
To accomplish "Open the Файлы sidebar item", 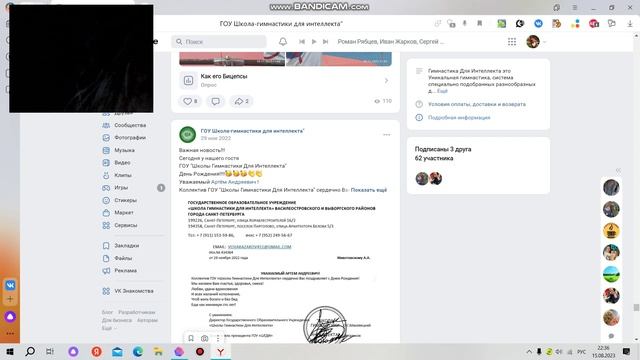I will pyautogui.click(x=123, y=258).
